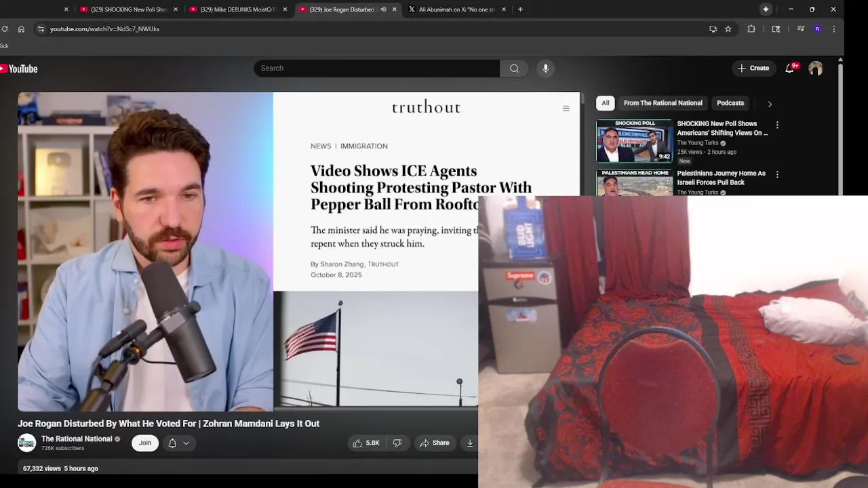Open Palestinians Journey Home video title
The height and width of the screenshot is (488, 868).
coord(721,178)
